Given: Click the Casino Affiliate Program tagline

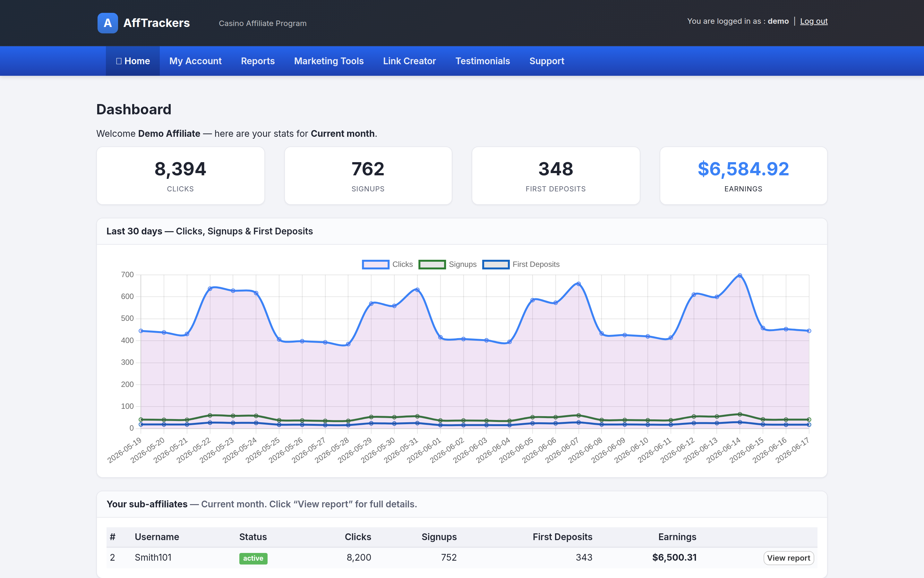Looking at the screenshot, I should pyautogui.click(x=262, y=23).
